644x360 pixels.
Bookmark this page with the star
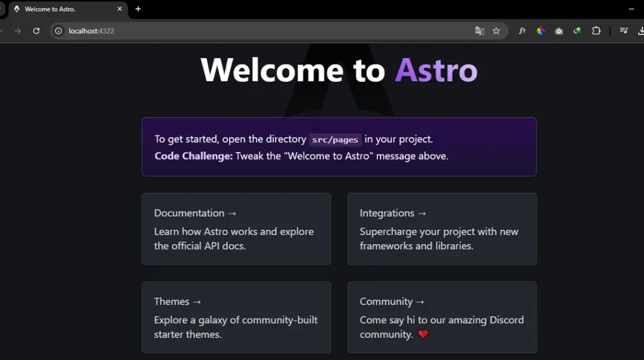(496, 31)
